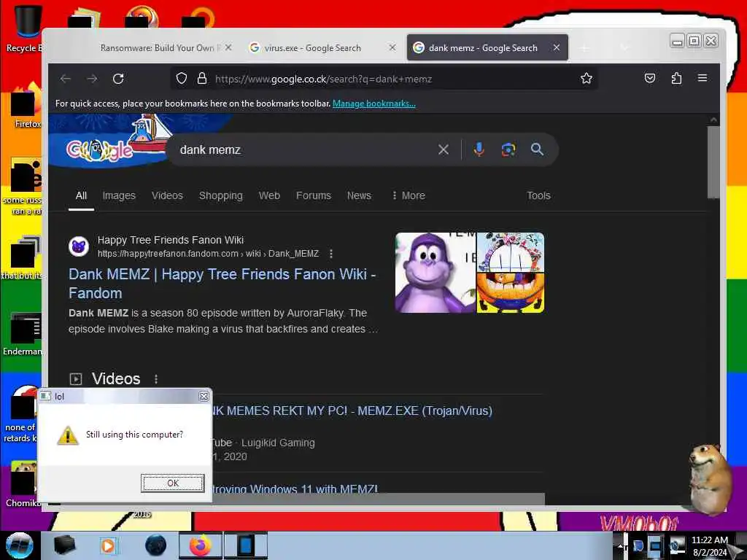
Task: Open a new tab with the plus button
Action: (x=584, y=47)
